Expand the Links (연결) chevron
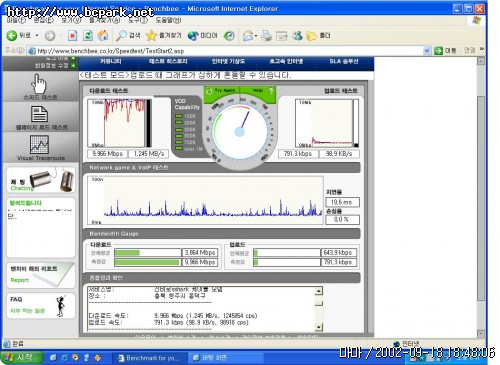500x365 pixels. click(482, 49)
